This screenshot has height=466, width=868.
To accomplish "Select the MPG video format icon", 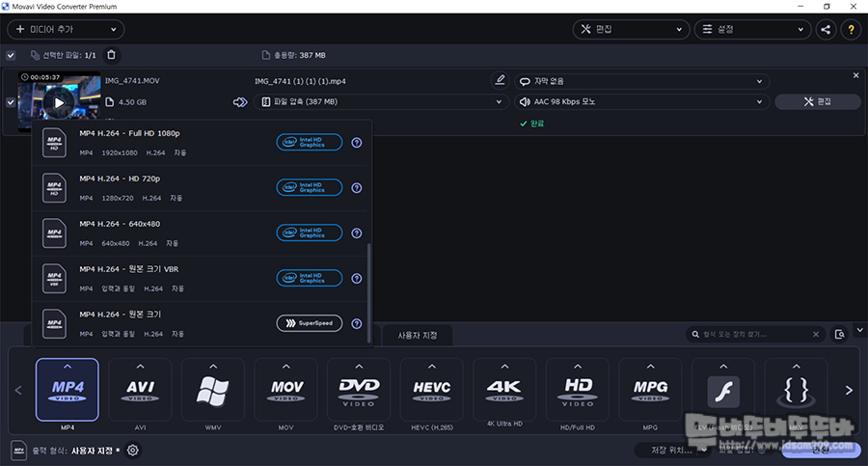I will click(650, 390).
